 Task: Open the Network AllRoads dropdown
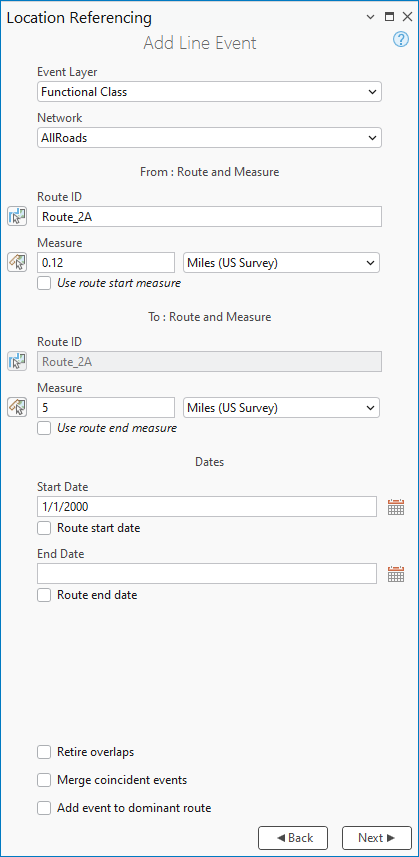coord(209,138)
